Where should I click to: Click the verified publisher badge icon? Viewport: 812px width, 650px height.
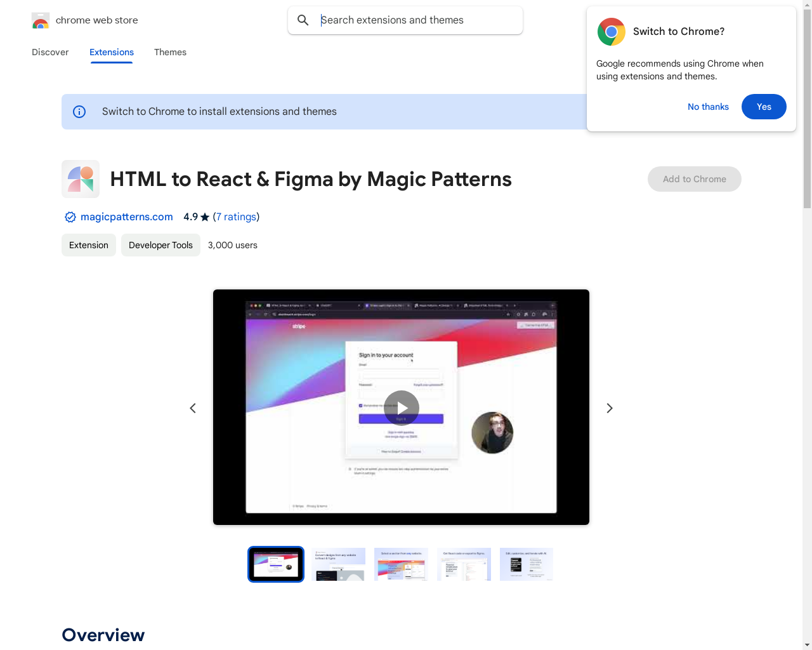pos(70,217)
